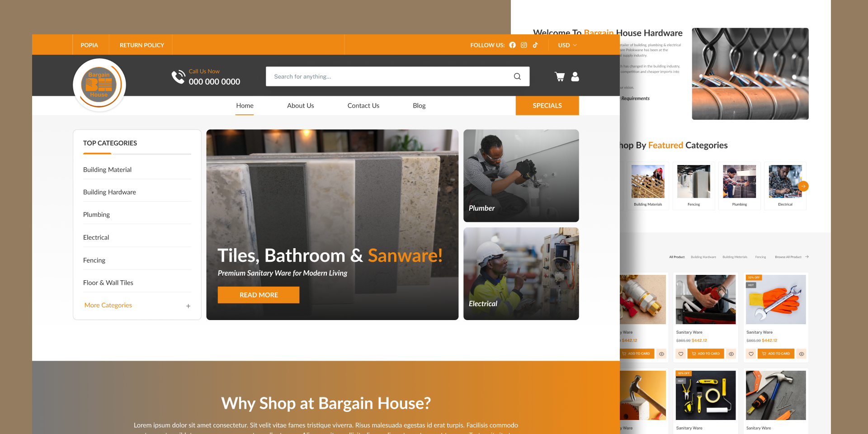Expand More Categories with the plus icon
Viewport: 868px width, 434px height.
(x=188, y=306)
